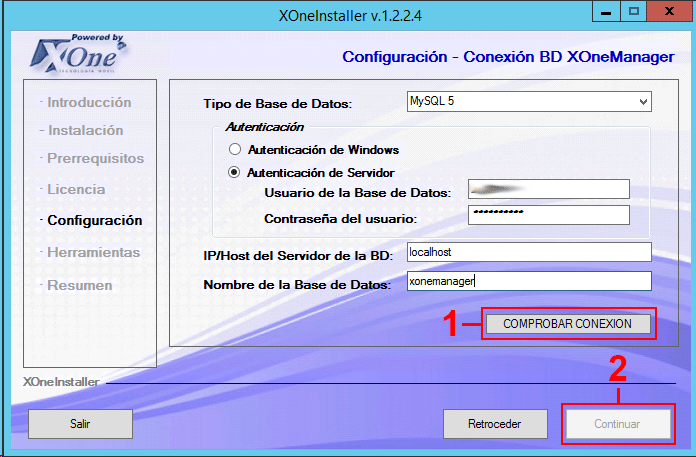Click the Configuración - Conexión BD XOneManager heading
The height and width of the screenshot is (457, 696).
pos(508,57)
